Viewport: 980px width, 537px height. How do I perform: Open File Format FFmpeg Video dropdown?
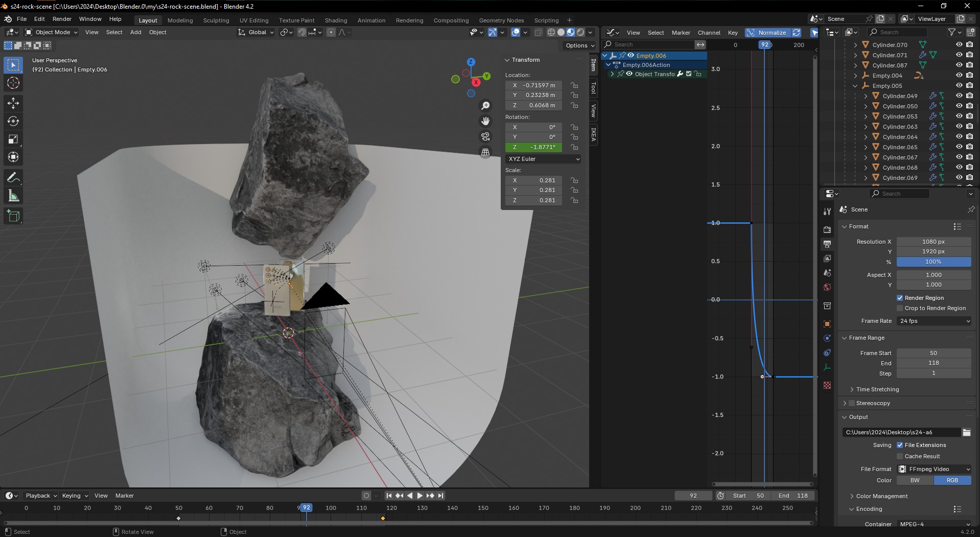pyautogui.click(x=934, y=469)
